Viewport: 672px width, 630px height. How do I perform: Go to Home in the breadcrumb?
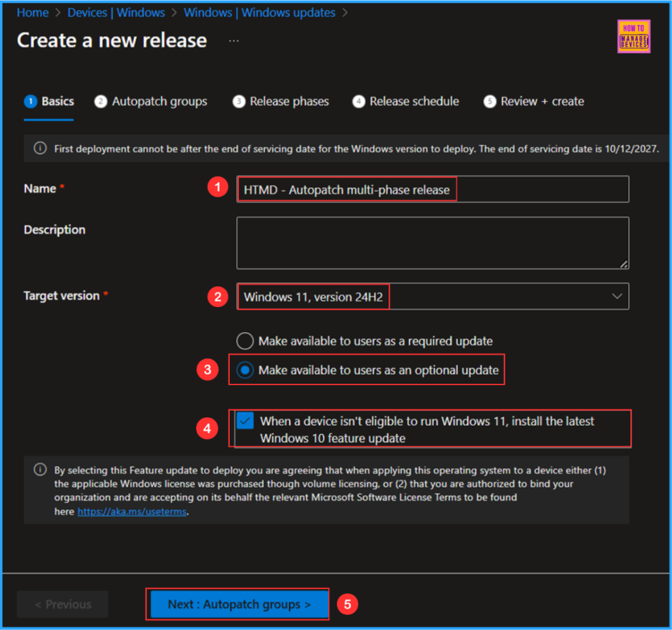tap(33, 12)
